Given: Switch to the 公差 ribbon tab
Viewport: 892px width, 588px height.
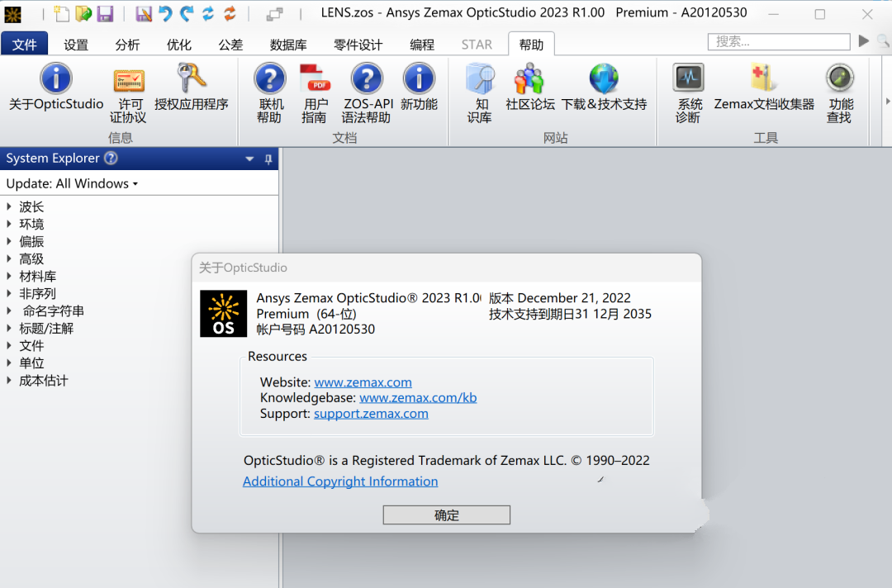Looking at the screenshot, I should [230, 45].
